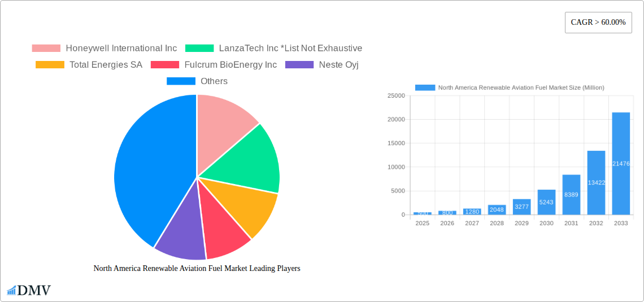The width and height of the screenshot is (644, 302).
Task: Click the 2031 x-axis year label
Action: 571,223
